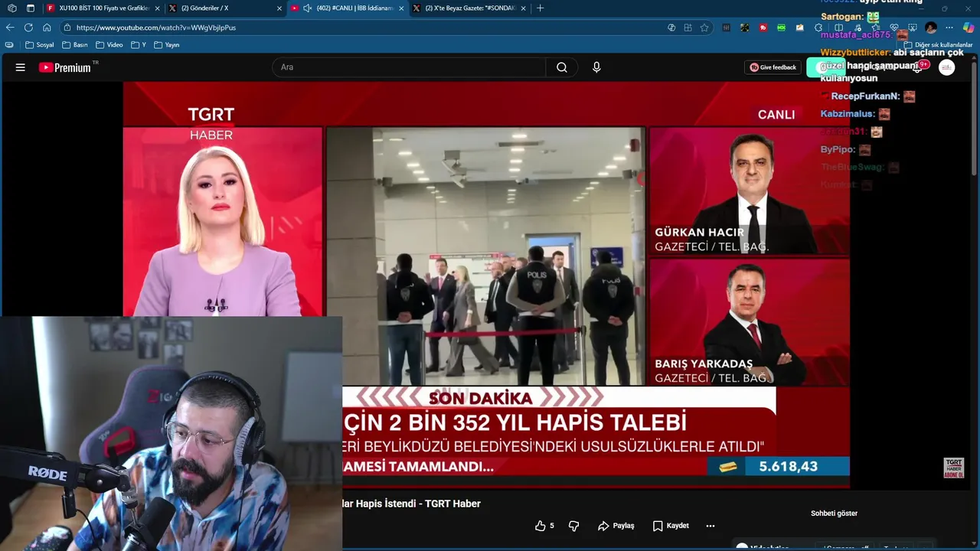
Task: Expand Diğer sık kullanılanlar folder
Action: tap(938, 45)
